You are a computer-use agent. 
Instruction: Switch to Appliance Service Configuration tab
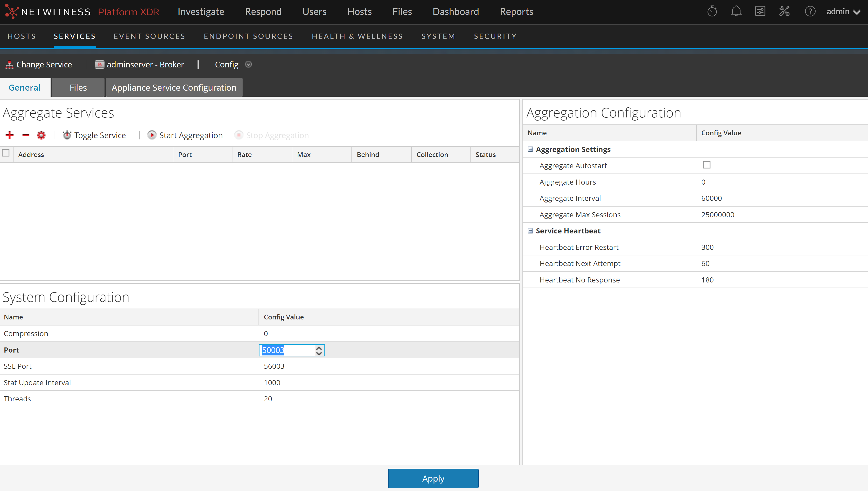pyautogui.click(x=174, y=87)
